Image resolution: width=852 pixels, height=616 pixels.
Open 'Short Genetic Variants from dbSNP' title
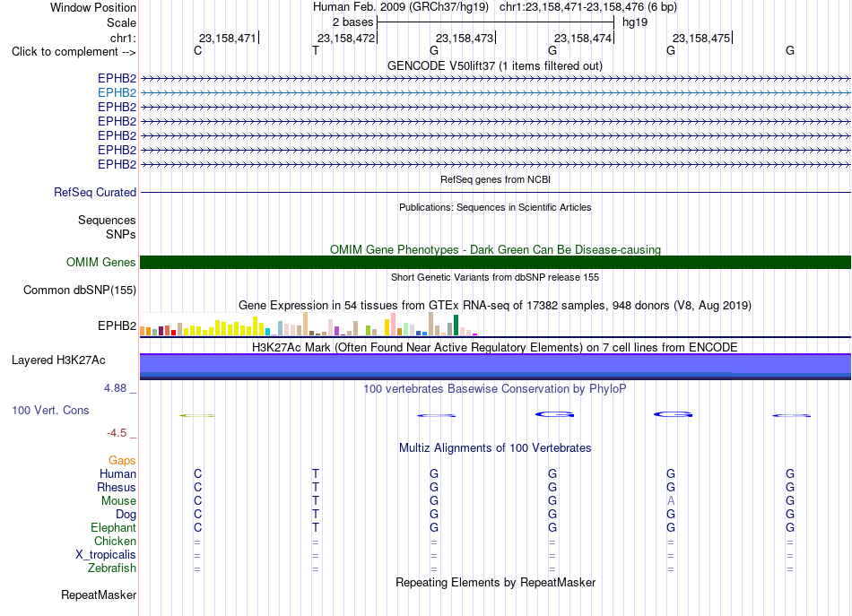[495, 277]
